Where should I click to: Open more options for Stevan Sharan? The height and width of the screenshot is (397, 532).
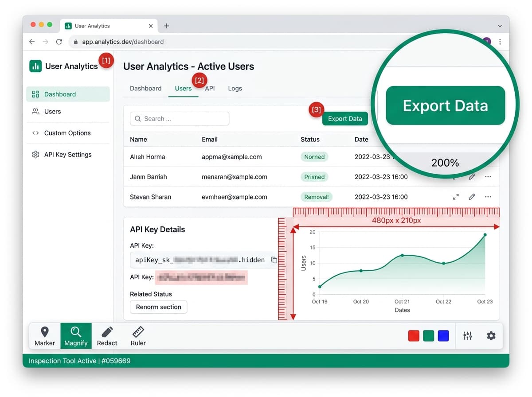coord(488,197)
